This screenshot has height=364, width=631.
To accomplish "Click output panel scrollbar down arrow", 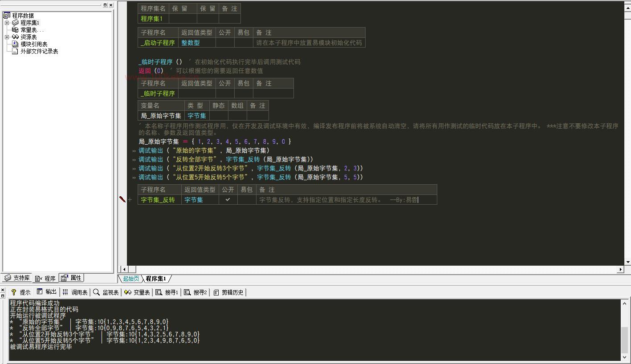I will (625, 357).
